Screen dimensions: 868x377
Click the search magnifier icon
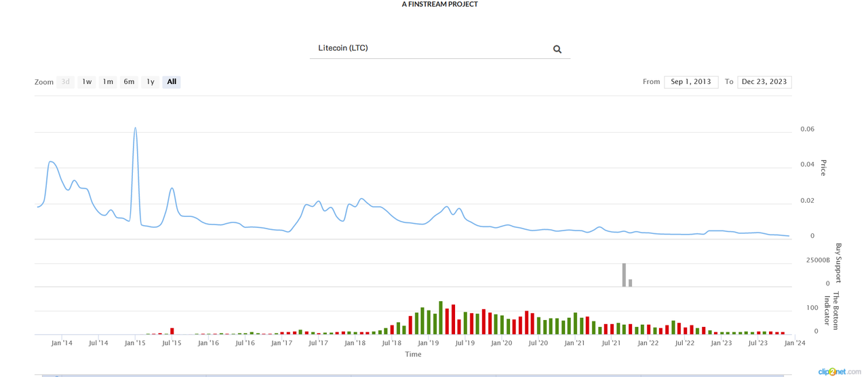(557, 49)
